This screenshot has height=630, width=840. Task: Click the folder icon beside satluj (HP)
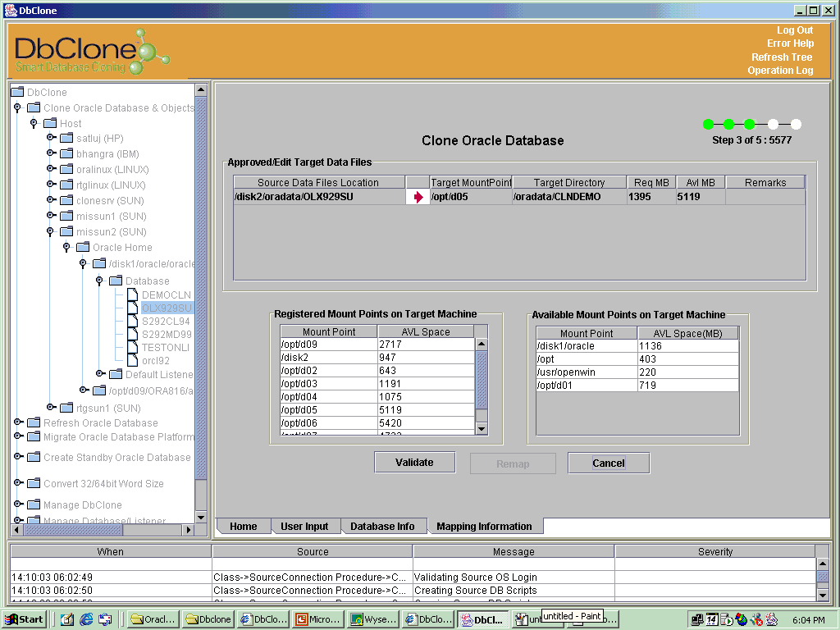pyautogui.click(x=66, y=138)
